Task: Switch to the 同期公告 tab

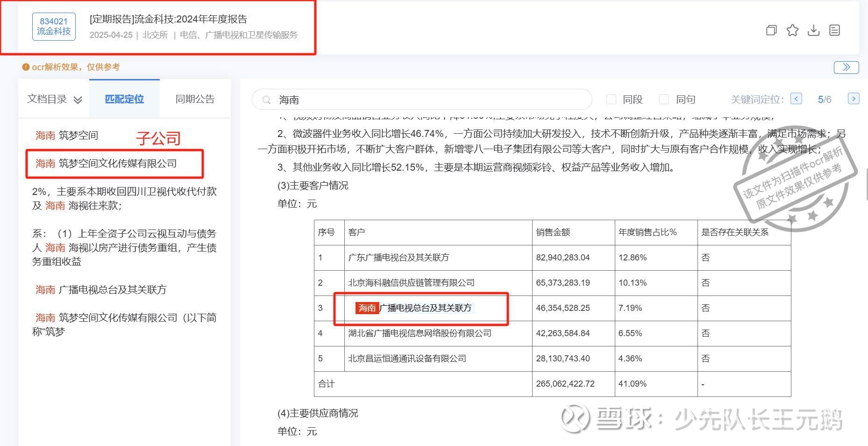Action: (x=195, y=99)
